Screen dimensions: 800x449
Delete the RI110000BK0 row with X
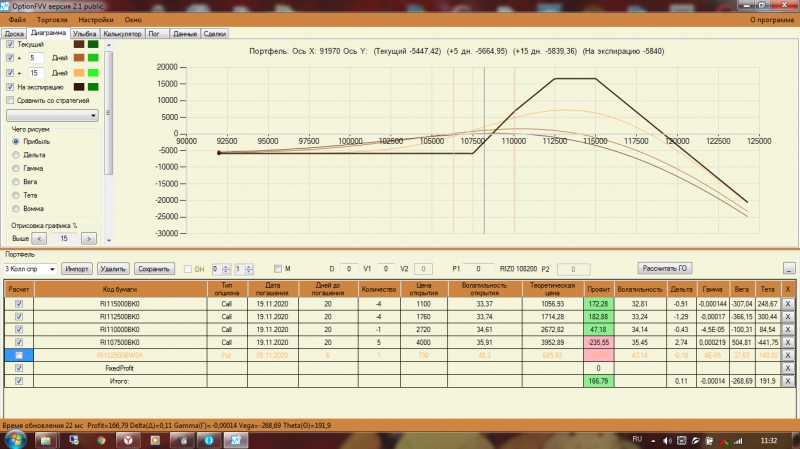(788, 330)
